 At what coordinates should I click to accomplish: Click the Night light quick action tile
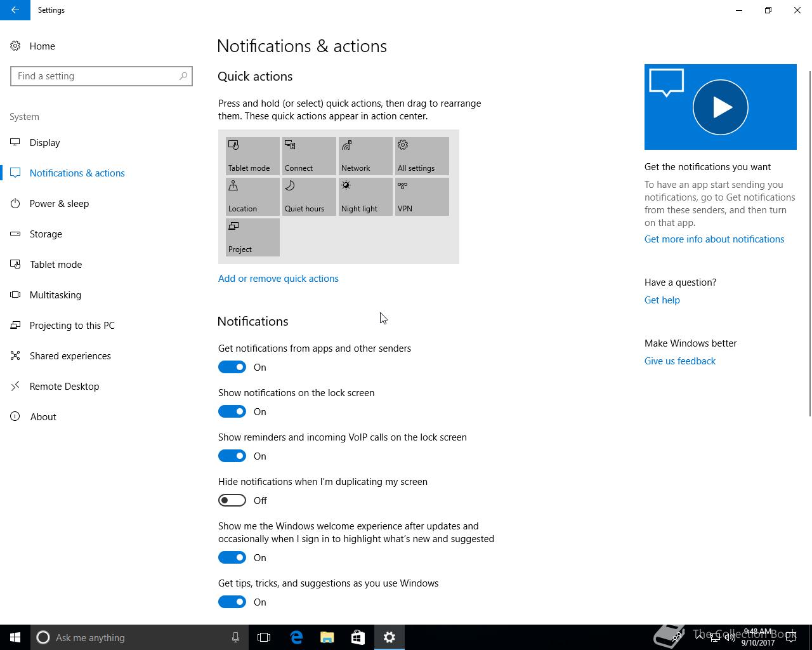(x=365, y=197)
